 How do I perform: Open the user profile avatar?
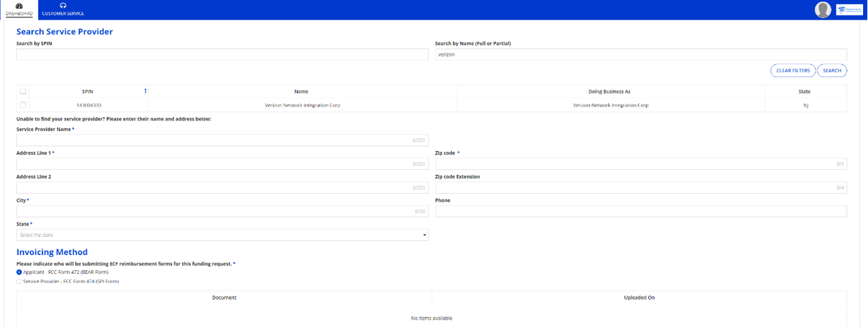point(823,10)
